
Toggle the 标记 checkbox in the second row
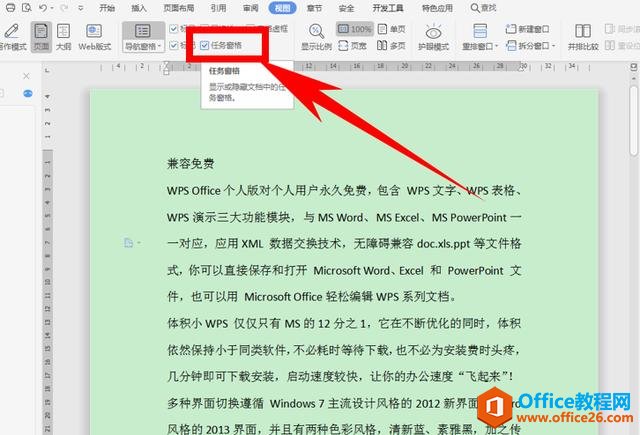coord(173,45)
